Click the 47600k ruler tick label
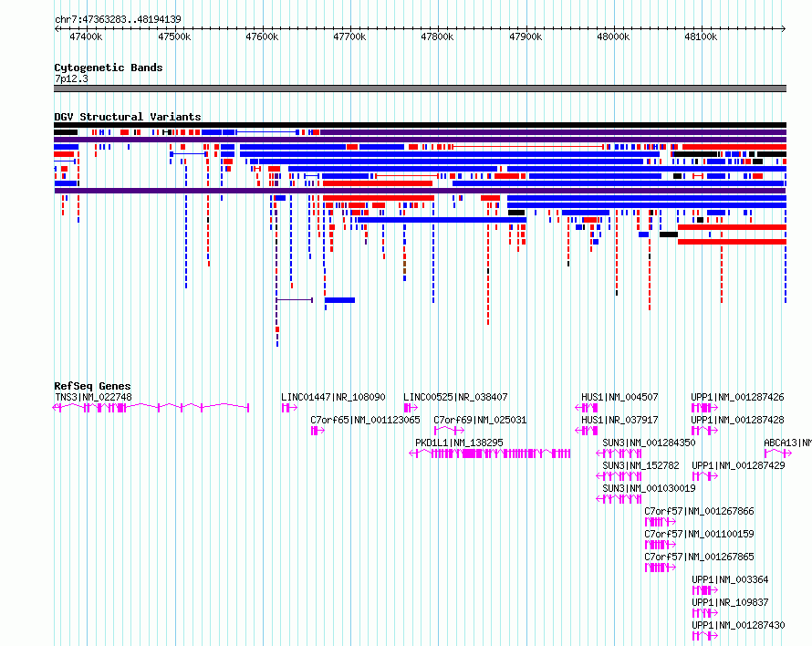Screen dimensions: 812x646 262,36
